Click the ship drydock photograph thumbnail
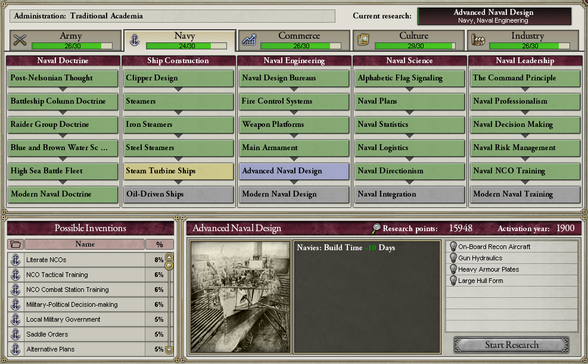This screenshot has height=364, width=588. (240, 297)
